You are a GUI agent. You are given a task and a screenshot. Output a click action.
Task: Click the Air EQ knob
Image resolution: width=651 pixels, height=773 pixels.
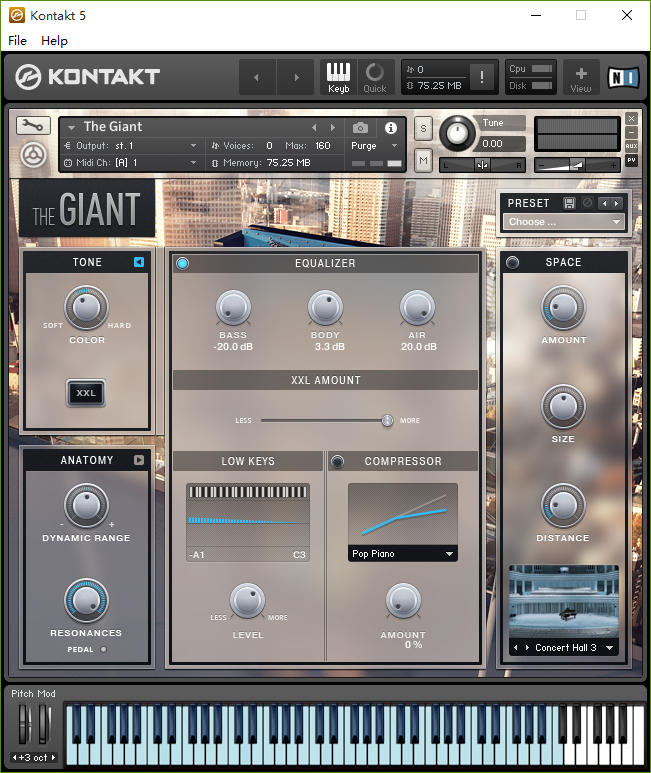coord(417,308)
